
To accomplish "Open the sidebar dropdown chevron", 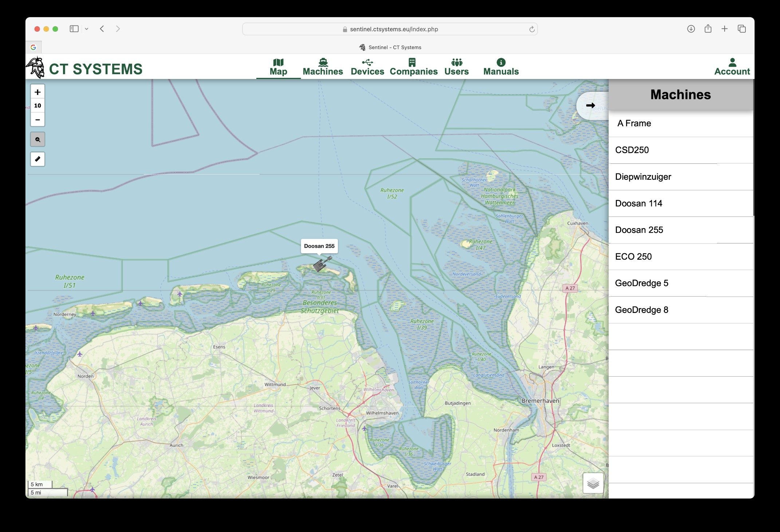I will 87,29.
